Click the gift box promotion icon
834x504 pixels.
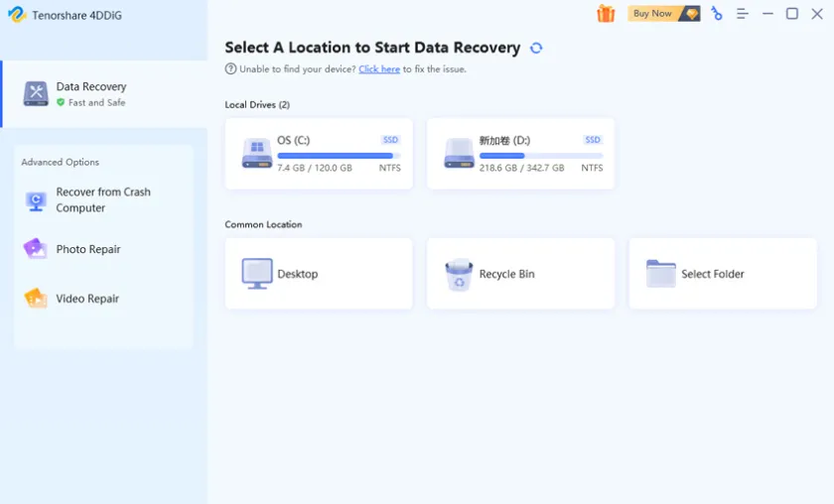coord(606,14)
